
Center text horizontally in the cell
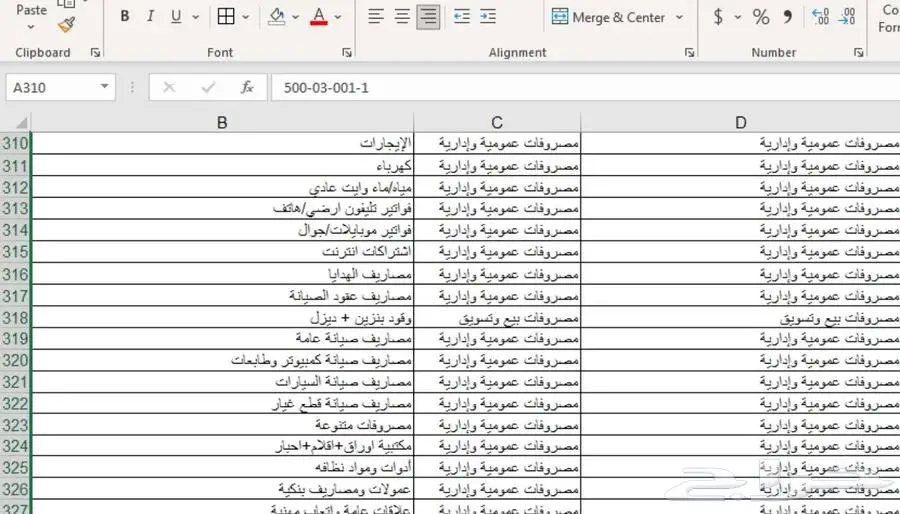[x=402, y=17]
